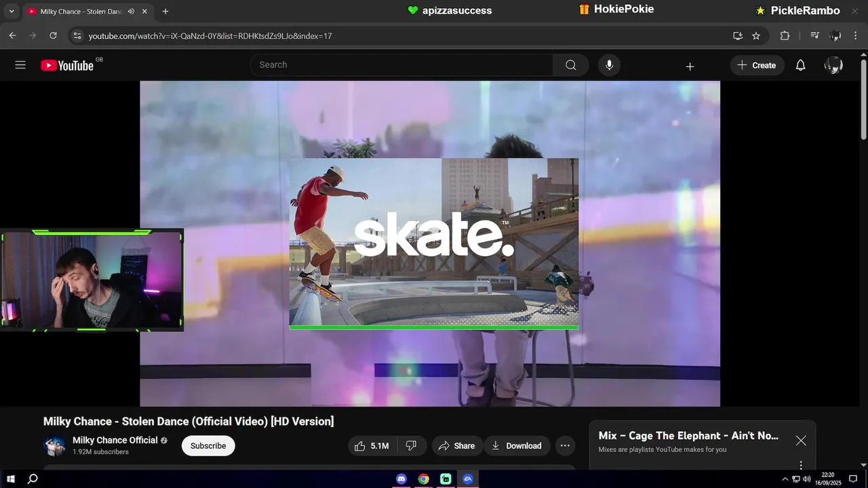Click the YouTube search input field
The width and height of the screenshot is (868, 488).
(401, 65)
